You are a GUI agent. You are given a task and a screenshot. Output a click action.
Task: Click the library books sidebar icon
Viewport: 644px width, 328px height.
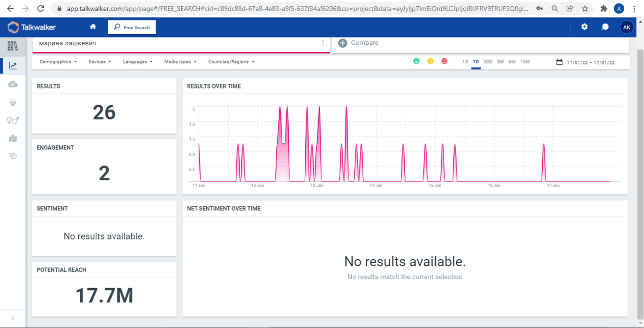13,46
